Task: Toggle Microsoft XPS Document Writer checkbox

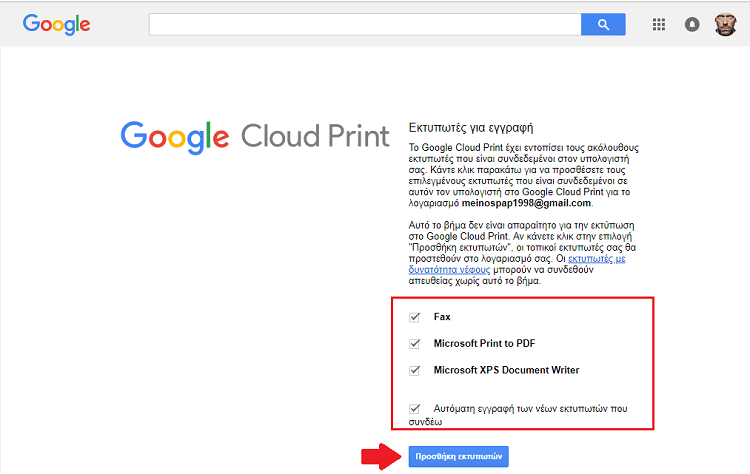Action: [415, 371]
